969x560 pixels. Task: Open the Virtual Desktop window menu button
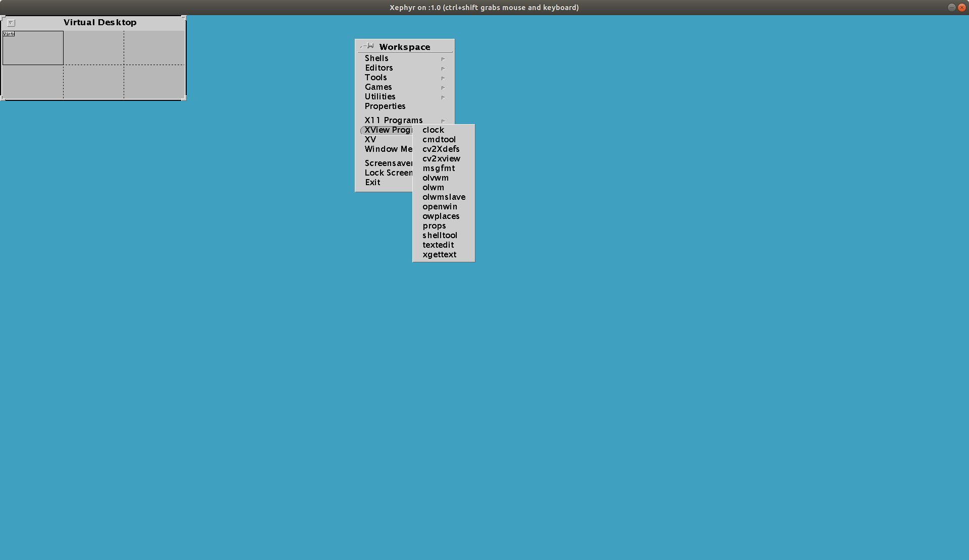coord(11,23)
